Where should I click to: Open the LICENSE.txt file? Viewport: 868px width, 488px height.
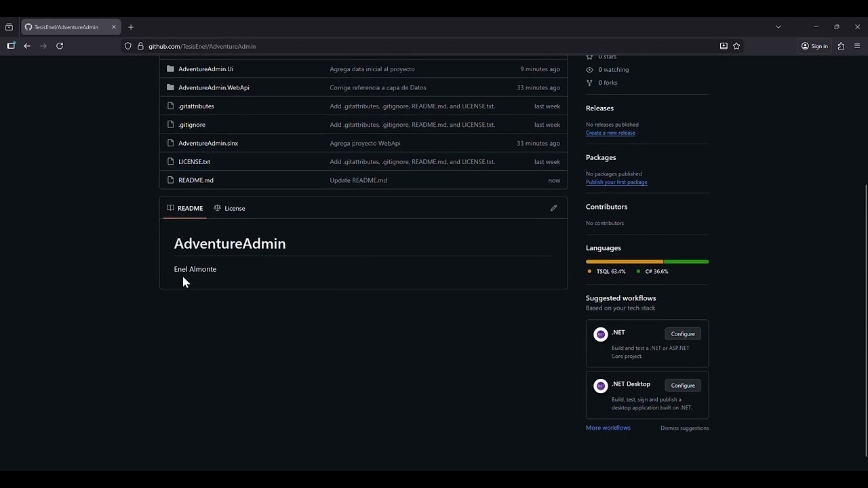194,162
